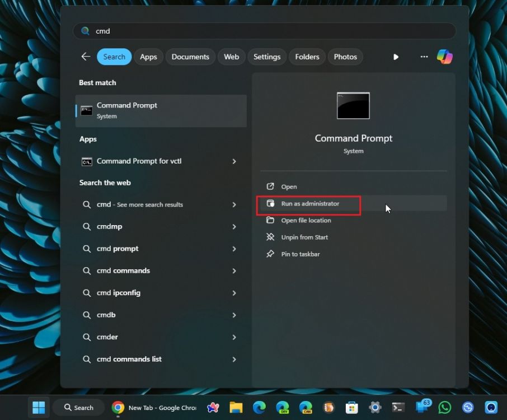Expand the cmd ipconfig suggestion chevron
507x420 pixels.
[x=234, y=293]
